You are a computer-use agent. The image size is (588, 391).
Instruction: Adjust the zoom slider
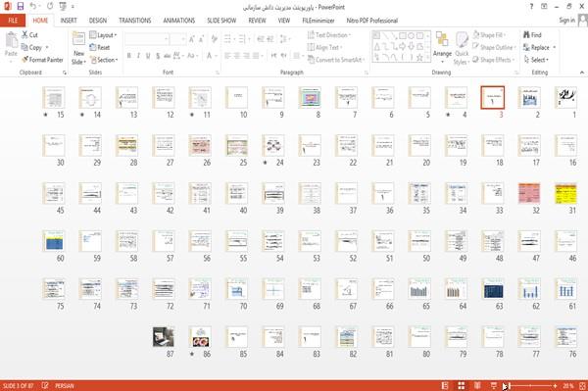[531, 386]
